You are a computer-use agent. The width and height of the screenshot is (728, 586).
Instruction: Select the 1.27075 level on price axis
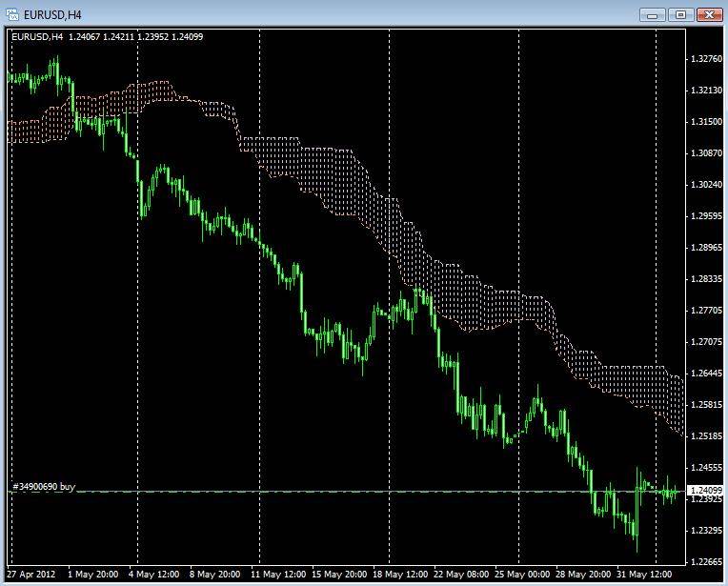click(703, 341)
